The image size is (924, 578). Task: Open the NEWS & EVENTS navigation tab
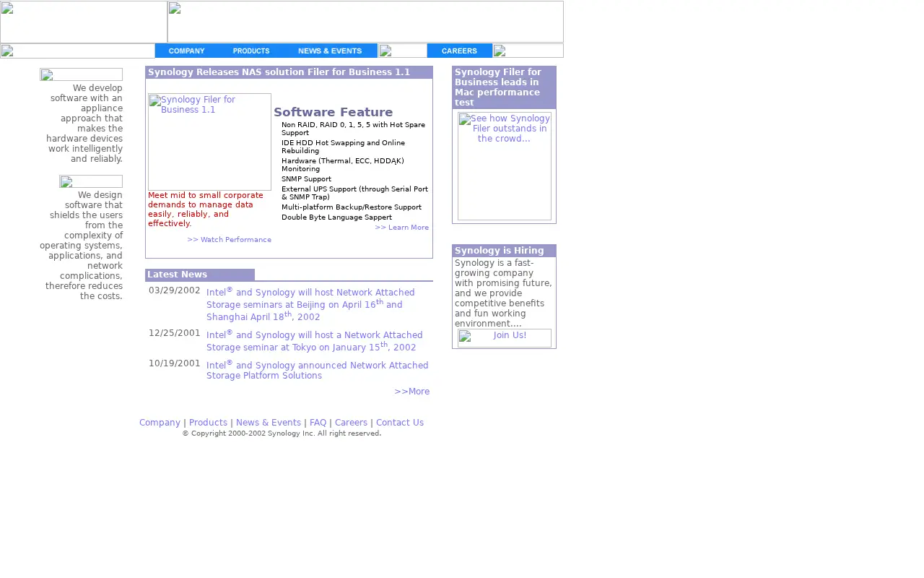click(330, 51)
